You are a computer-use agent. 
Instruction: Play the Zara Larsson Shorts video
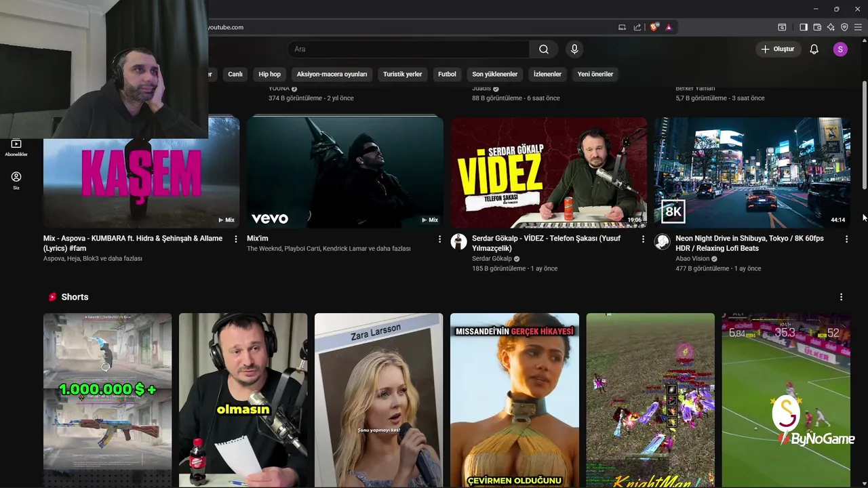click(378, 400)
